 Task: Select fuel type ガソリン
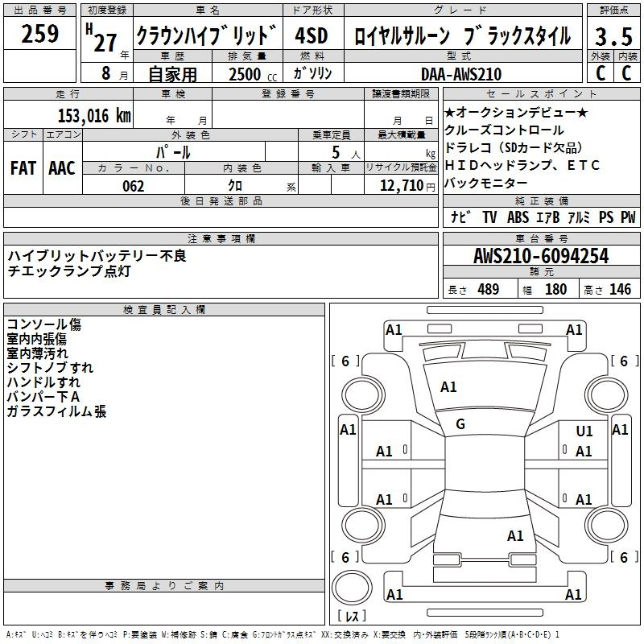pos(312,73)
